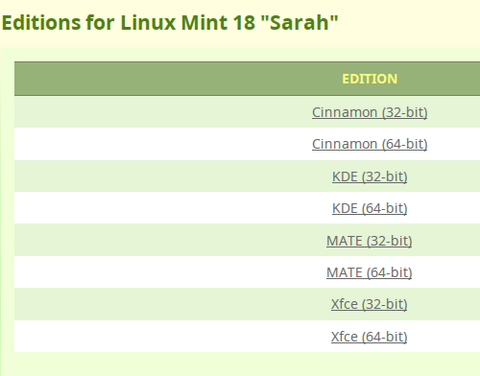The image size is (480, 376).
Task: Click blank space in the Cinnamon (64-bit) row
Action: coord(160,144)
